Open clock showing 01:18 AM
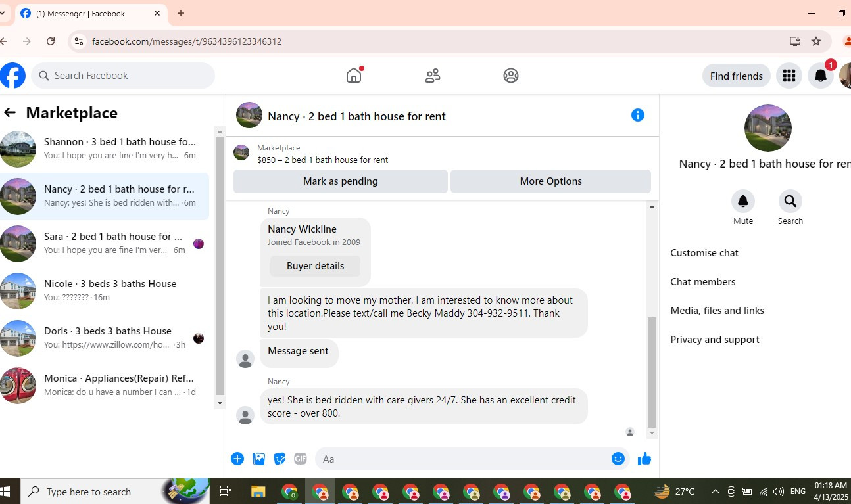 (x=830, y=492)
